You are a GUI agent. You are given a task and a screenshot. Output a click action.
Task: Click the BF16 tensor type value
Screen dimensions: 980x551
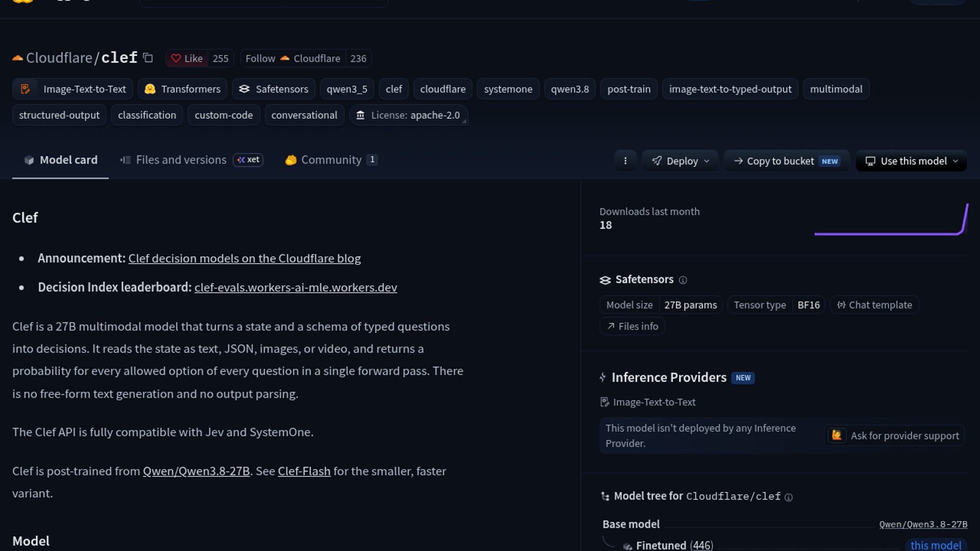click(x=808, y=305)
